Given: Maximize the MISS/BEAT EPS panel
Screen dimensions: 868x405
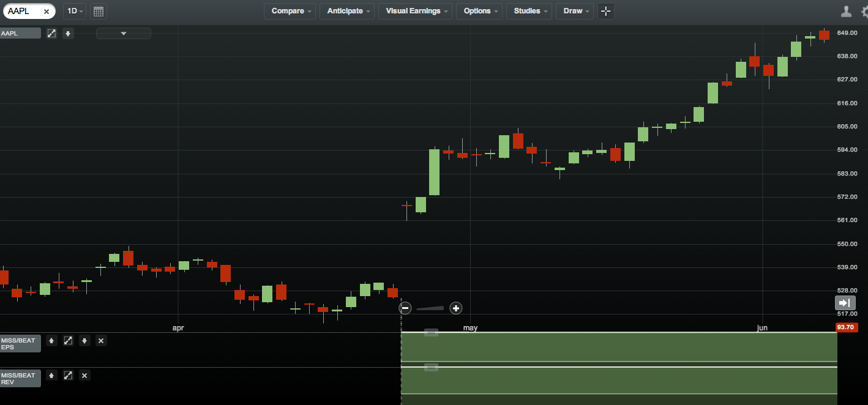Looking at the screenshot, I should pos(68,341).
